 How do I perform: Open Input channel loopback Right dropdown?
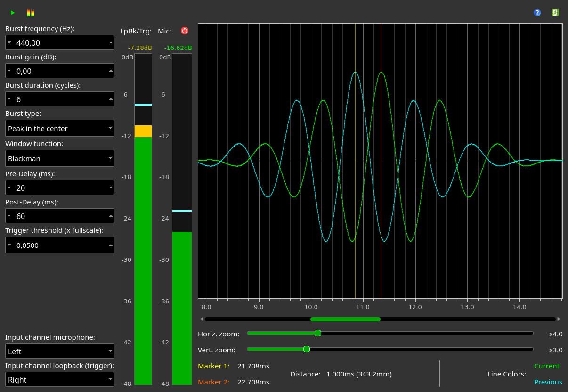tap(60, 379)
